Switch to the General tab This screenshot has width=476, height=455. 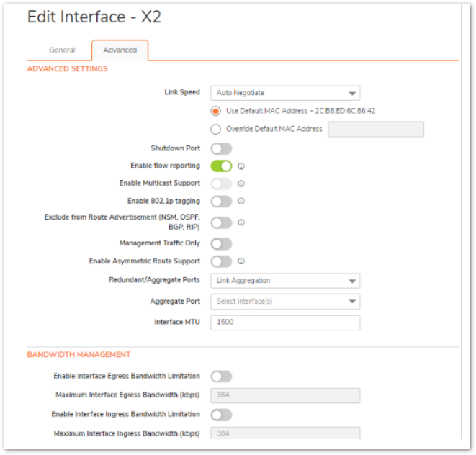click(62, 50)
